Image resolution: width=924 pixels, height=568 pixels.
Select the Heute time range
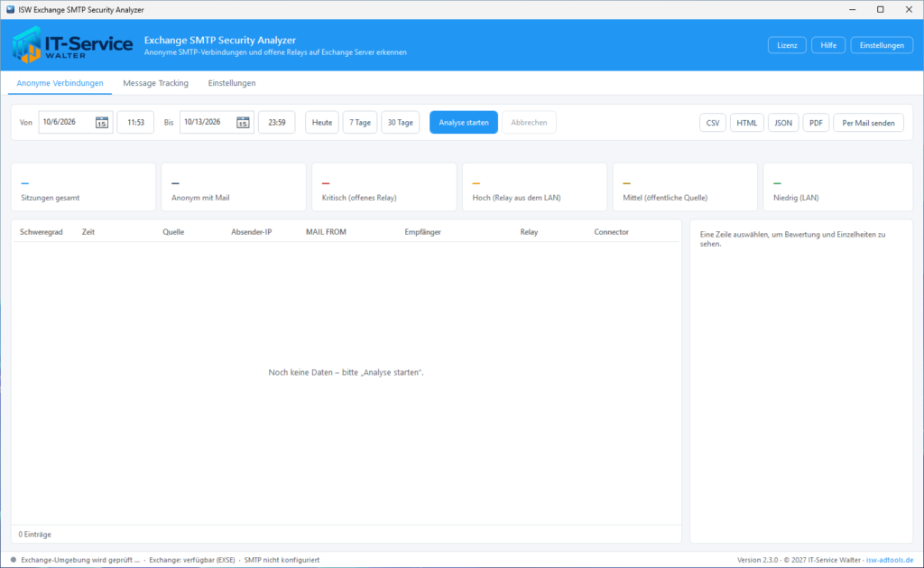[x=322, y=123]
